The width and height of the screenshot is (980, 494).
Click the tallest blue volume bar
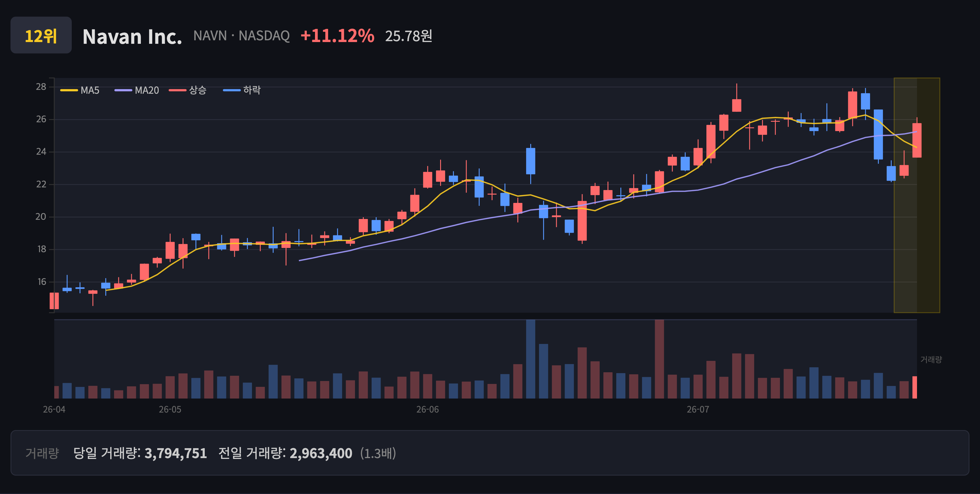(531, 359)
